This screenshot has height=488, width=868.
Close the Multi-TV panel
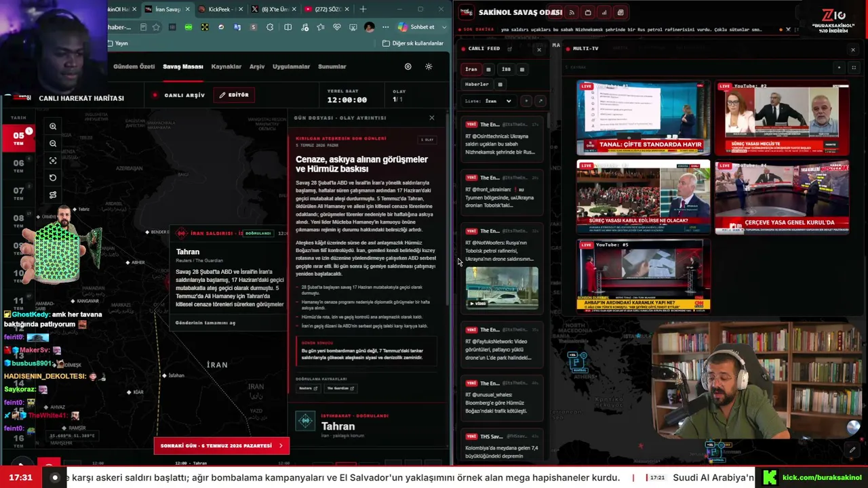coord(853,49)
